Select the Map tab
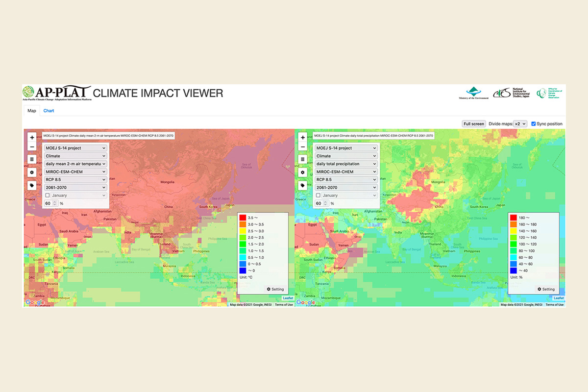Image resolution: width=588 pixels, height=392 pixels. click(x=31, y=111)
